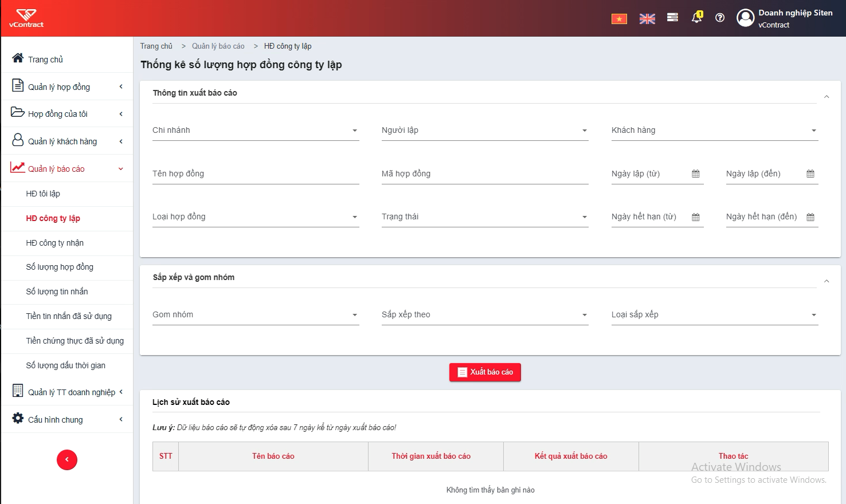The height and width of the screenshot is (504, 846).
Task: Open the user profile avatar
Action: click(745, 18)
